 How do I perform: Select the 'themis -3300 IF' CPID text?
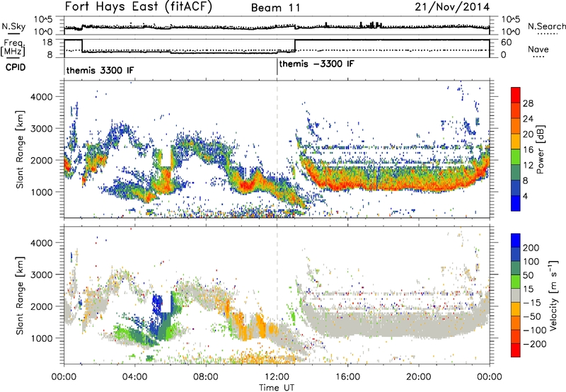point(316,64)
